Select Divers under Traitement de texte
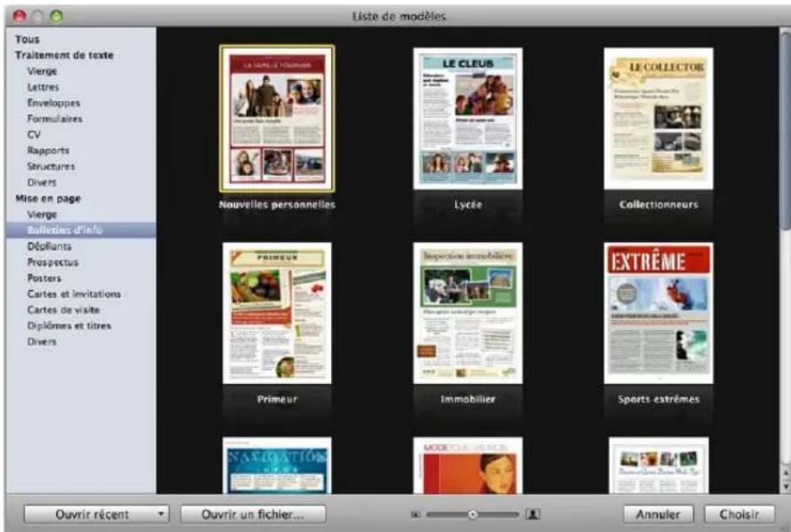The width and height of the screenshot is (791, 532). [x=42, y=183]
